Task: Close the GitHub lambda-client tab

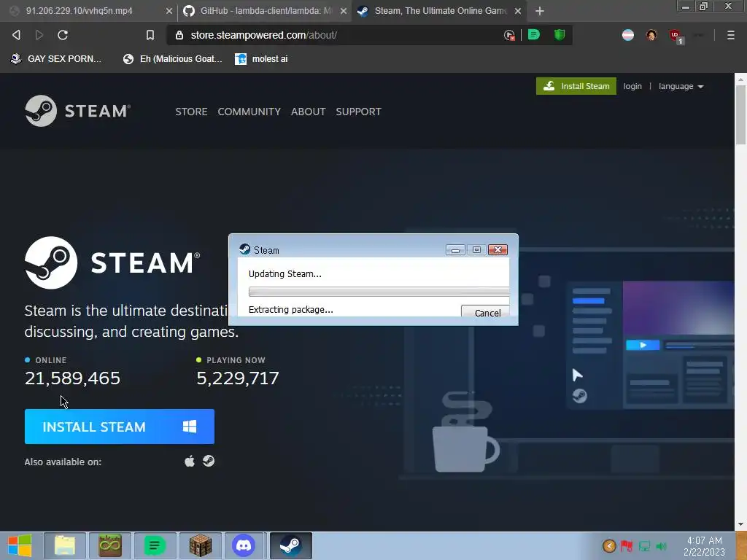Action: (344, 11)
